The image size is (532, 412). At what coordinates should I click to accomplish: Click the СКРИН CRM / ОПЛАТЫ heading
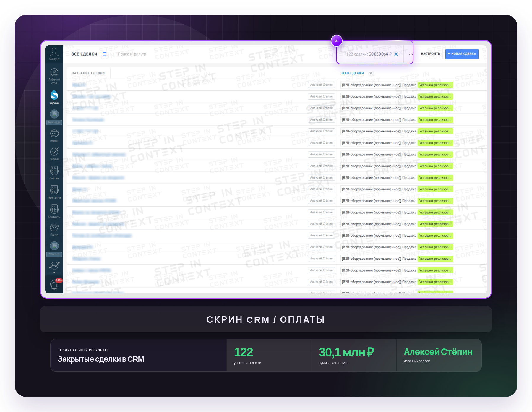pos(265,319)
